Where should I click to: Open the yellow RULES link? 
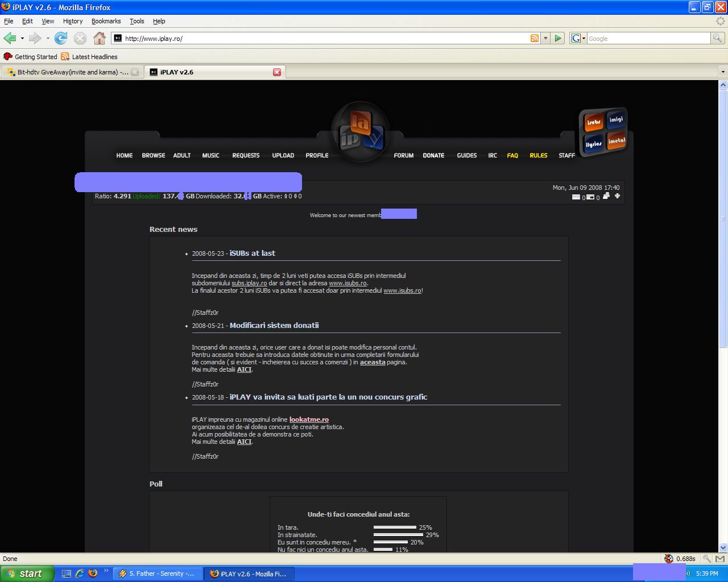(x=539, y=155)
